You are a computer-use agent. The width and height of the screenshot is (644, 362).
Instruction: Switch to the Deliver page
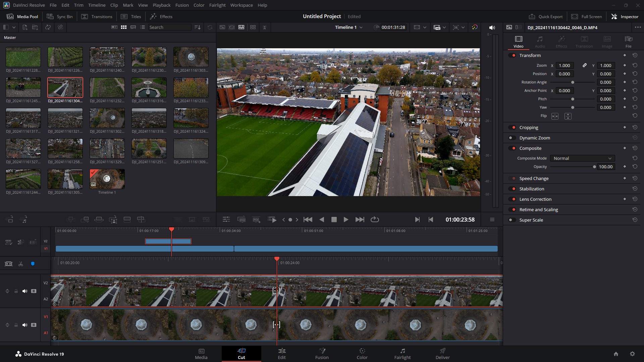pyautogui.click(x=443, y=354)
